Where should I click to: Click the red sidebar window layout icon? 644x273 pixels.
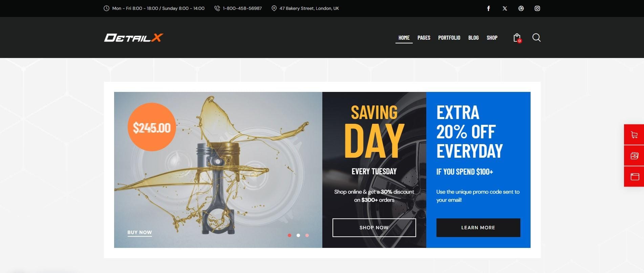634,176
